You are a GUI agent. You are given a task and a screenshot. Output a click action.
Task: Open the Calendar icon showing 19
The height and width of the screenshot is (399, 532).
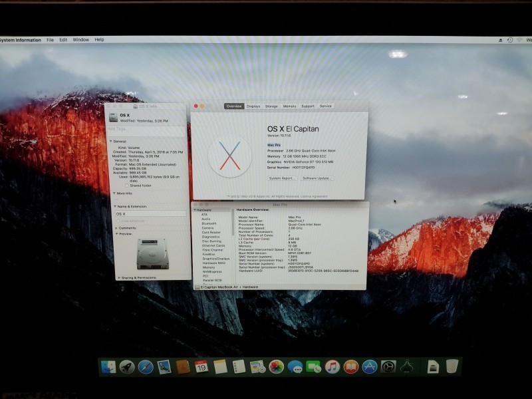[x=201, y=366]
